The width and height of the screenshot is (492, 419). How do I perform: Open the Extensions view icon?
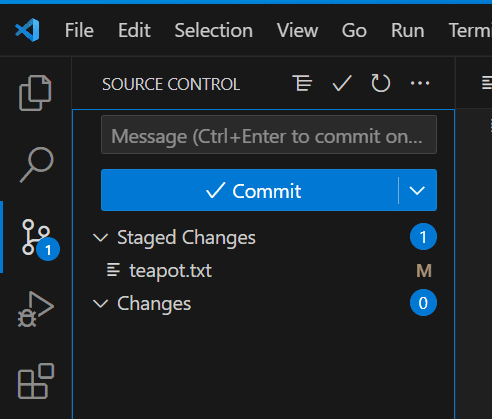[36, 381]
